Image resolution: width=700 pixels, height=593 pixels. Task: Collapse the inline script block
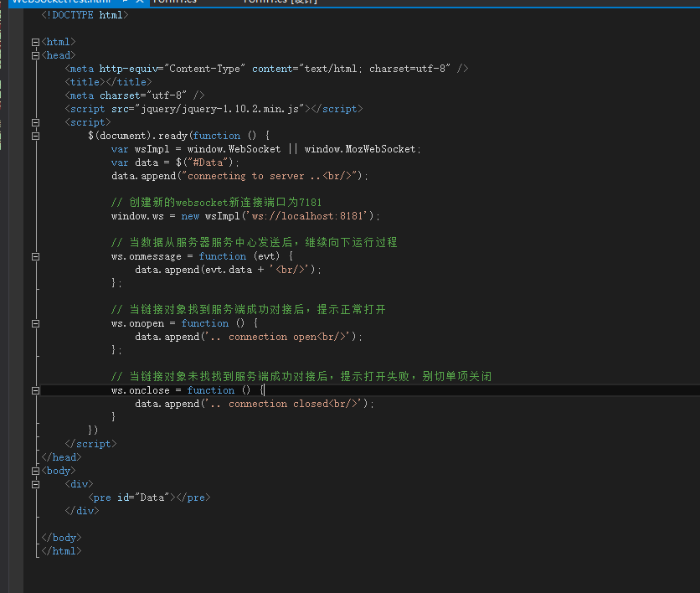34,122
